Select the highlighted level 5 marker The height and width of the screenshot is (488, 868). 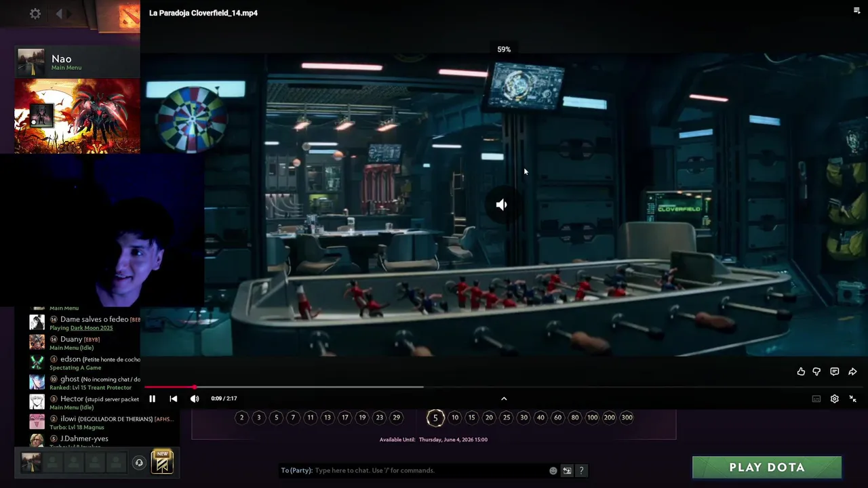435,418
